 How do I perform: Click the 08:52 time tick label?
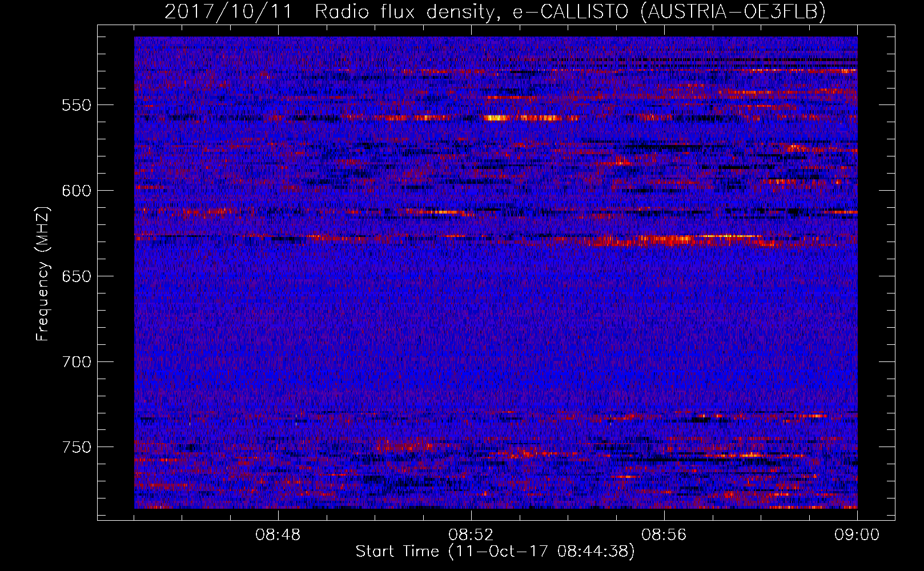coord(471,535)
